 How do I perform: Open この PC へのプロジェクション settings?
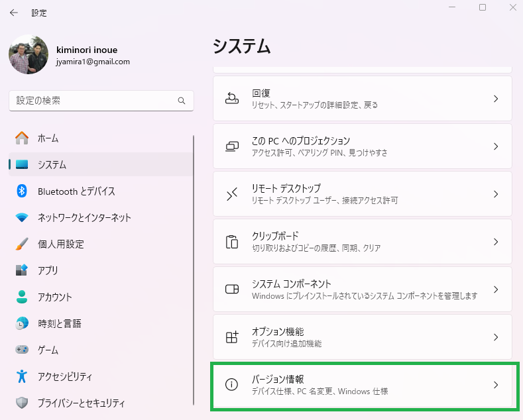coord(362,146)
